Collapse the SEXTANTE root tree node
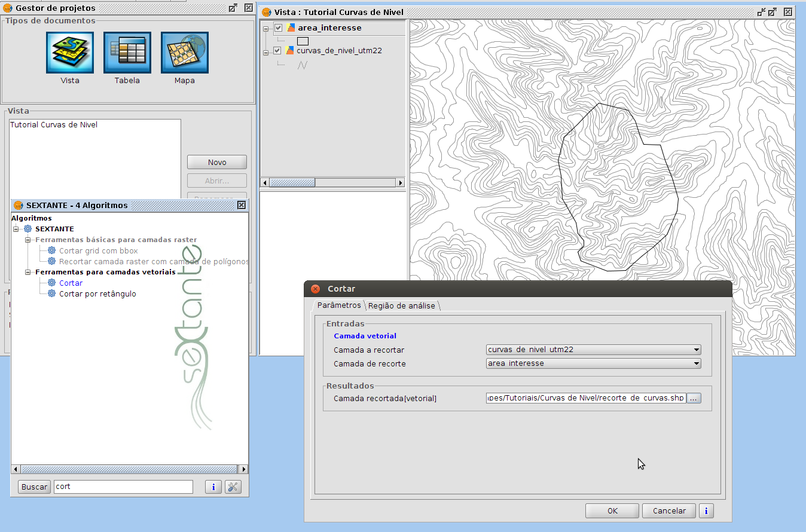 (x=16, y=229)
